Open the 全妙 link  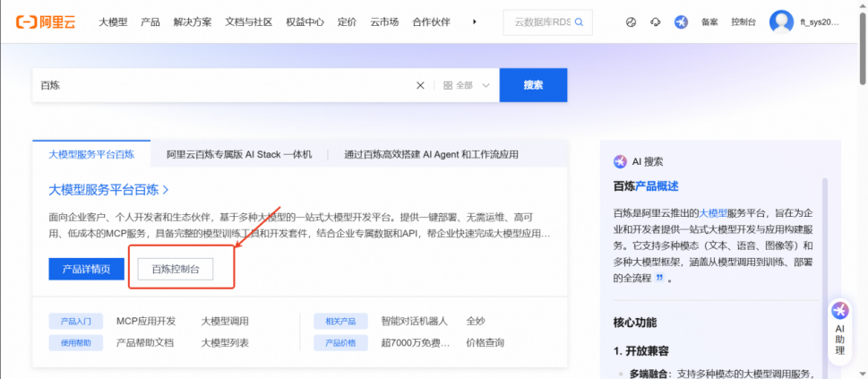click(476, 322)
